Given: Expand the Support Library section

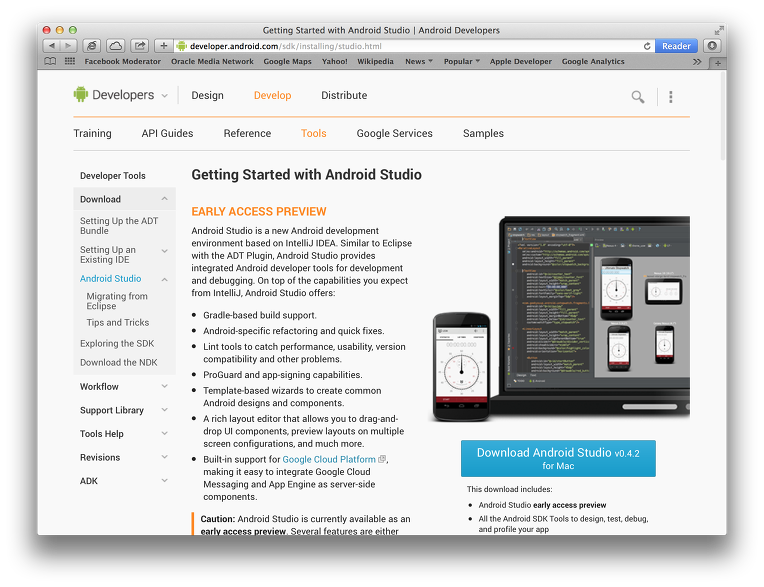Looking at the screenshot, I should click(x=165, y=410).
